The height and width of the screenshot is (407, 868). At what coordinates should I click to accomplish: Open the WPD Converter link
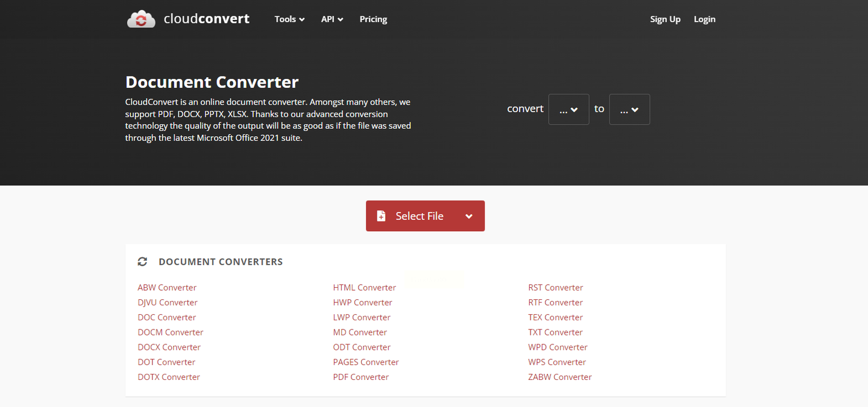click(x=558, y=347)
